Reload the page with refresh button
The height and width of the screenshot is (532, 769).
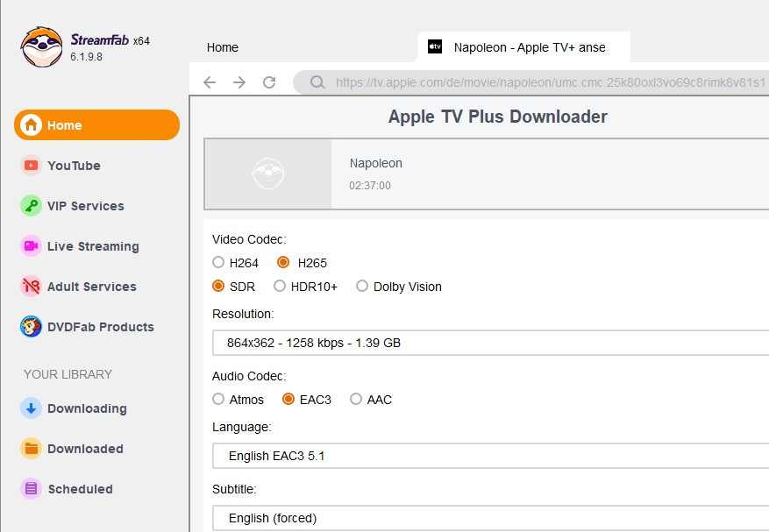coord(269,82)
